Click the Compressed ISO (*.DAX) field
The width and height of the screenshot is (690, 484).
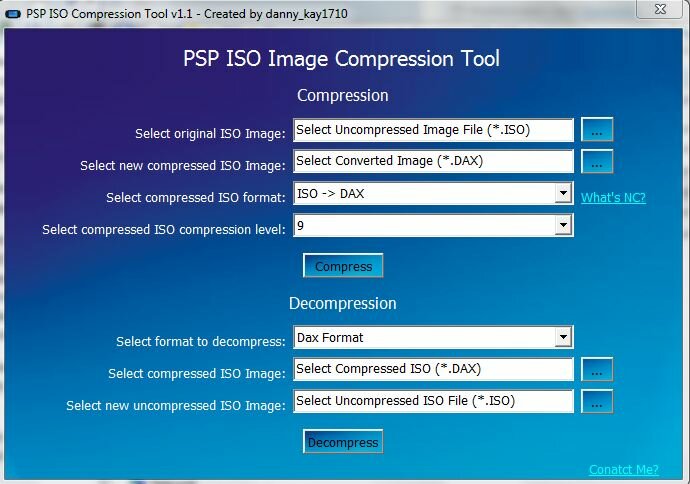tap(433, 369)
